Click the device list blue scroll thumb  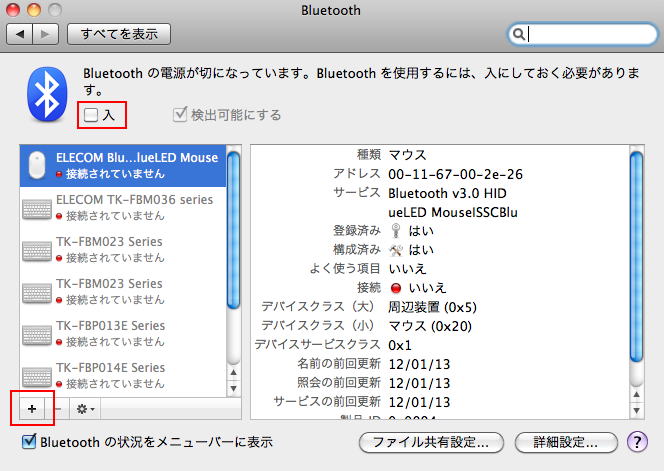point(233,230)
